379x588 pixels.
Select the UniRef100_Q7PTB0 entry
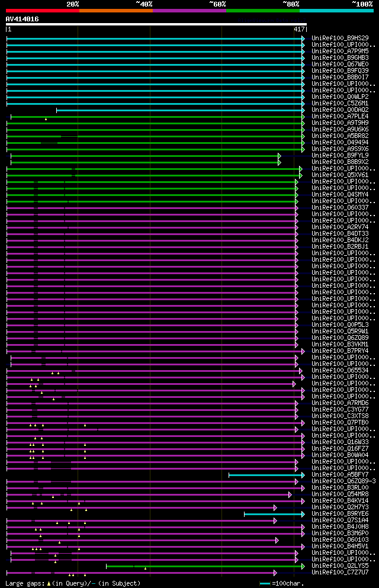pos(340,423)
